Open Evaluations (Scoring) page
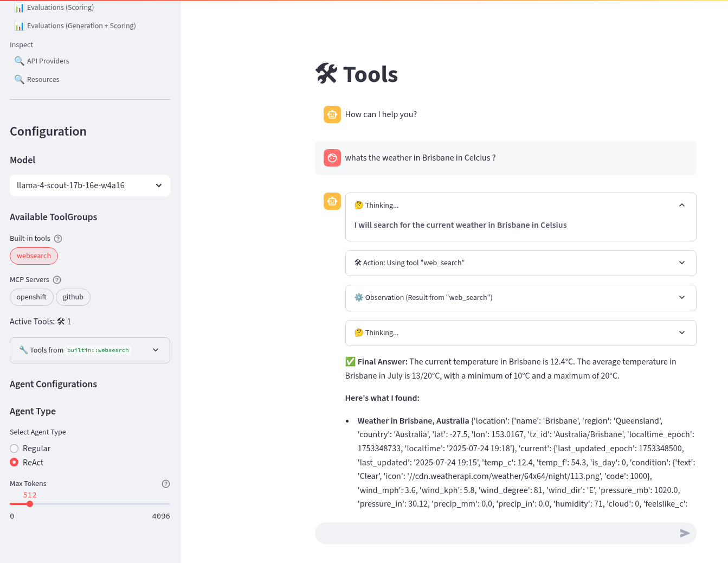728x563 pixels. point(60,8)
